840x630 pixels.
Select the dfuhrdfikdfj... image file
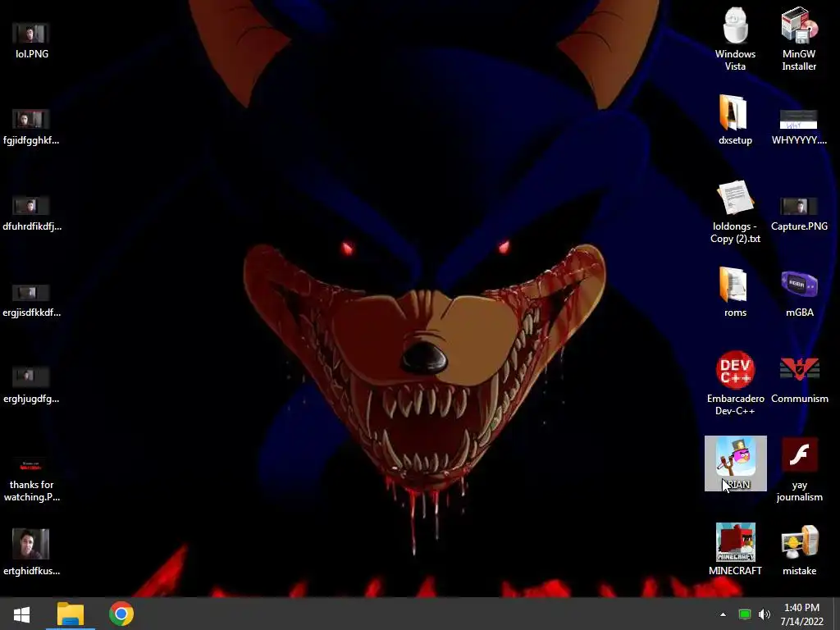[31, 213]
